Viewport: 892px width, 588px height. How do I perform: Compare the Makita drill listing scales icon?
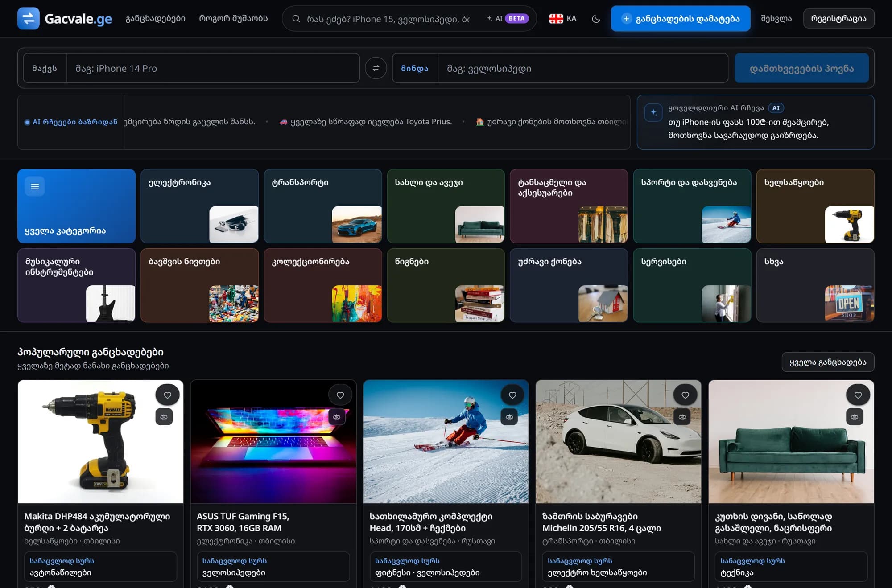coord(164,417)
